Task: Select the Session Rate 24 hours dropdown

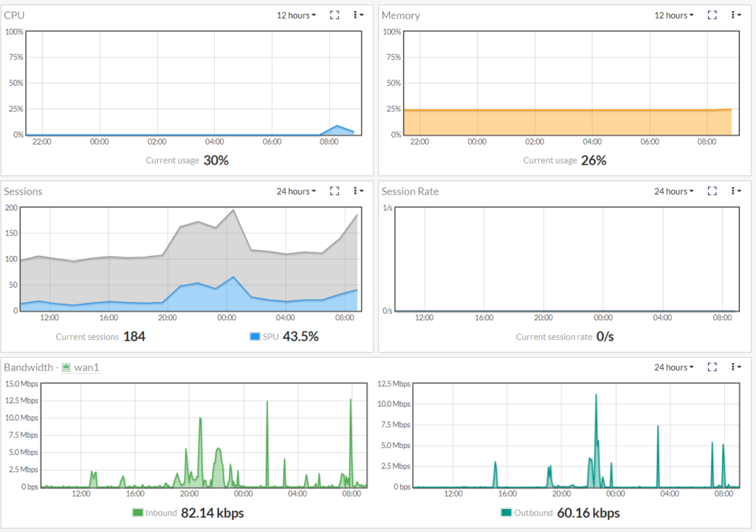Action: (674, 191)
